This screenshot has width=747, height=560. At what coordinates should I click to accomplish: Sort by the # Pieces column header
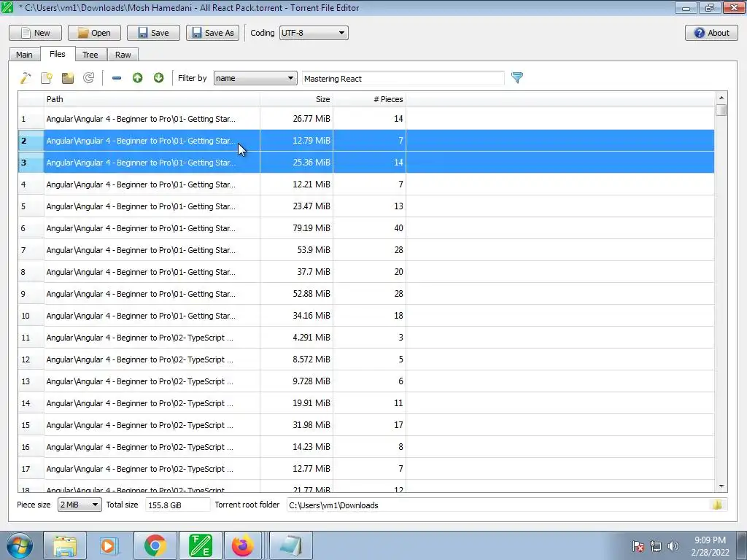pos(369,99)
